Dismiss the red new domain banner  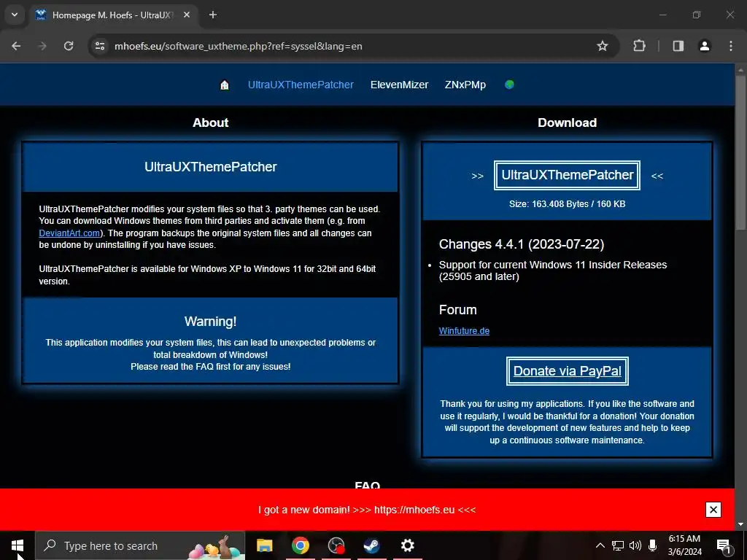click(x=713, y=510)
